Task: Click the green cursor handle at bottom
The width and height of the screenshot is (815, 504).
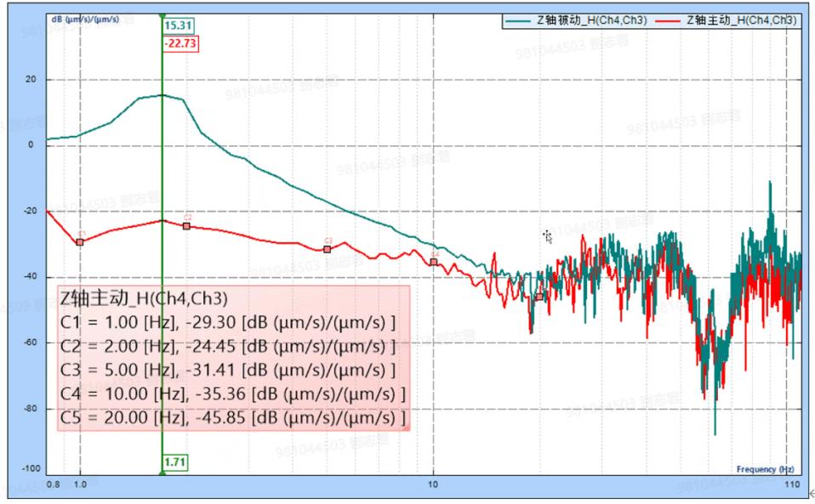Action: (162, 472)
